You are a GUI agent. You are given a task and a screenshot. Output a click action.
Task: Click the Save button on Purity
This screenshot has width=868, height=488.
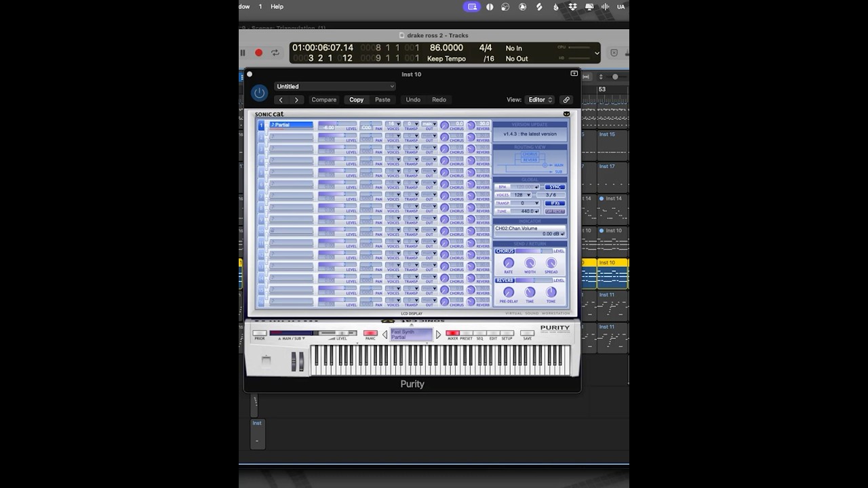coord(527,333)
